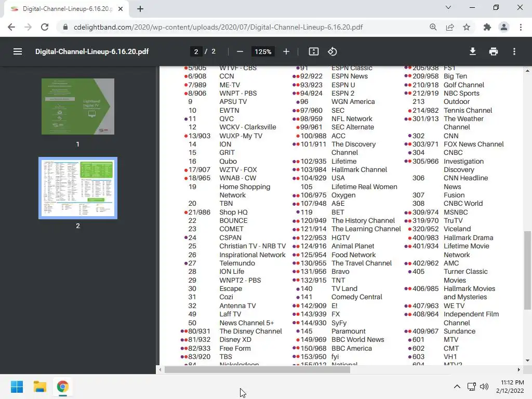The image size is (532, 399).
Task: Click the text 'FOX News Channel'
Action: (474, 144)
